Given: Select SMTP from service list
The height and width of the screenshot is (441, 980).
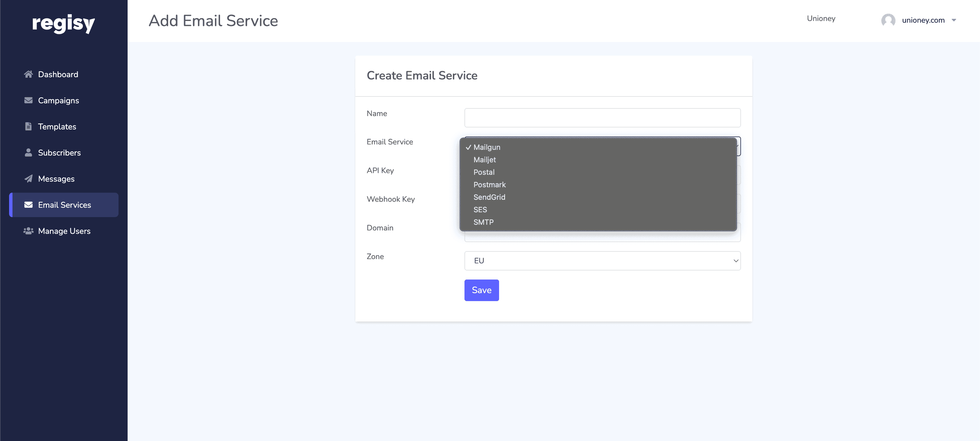Looking at the screenshot, I should (x=483, y=222).
